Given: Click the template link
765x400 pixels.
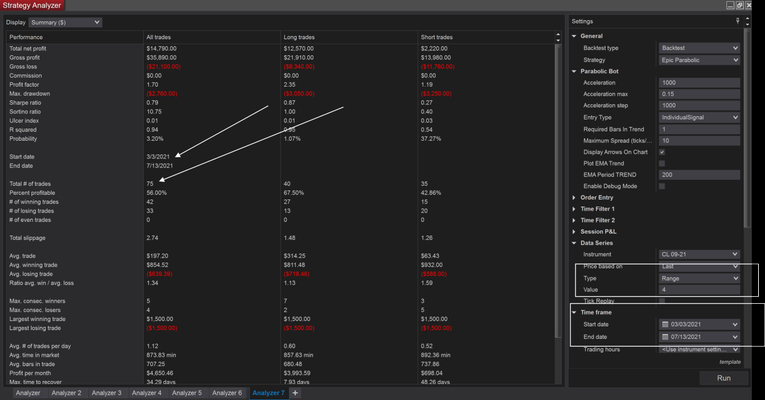Looking at the screenshot, I should (x=732, y=362).
